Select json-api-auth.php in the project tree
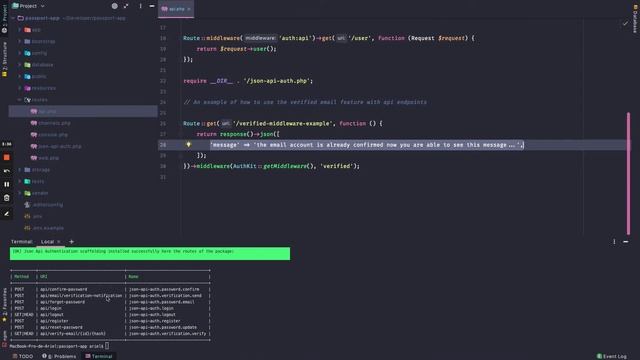 point(60,146)
